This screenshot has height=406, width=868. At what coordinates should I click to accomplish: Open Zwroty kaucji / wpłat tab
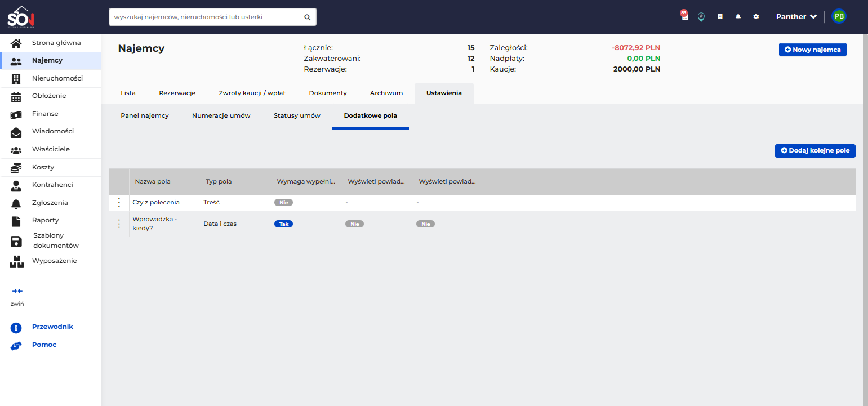[252, 93]
